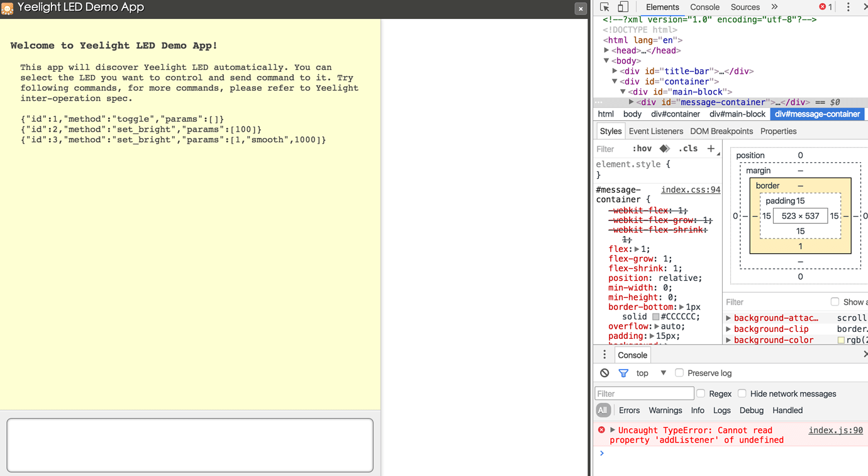The image size is (868, 476).
Task: Collapse the body element node
Action: coord(606,61)
